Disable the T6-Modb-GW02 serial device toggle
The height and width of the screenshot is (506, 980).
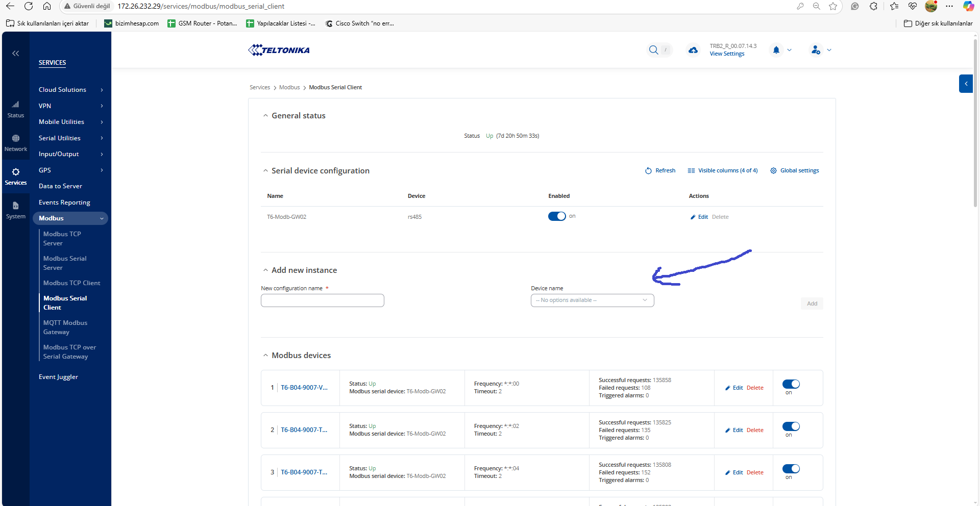556,216
